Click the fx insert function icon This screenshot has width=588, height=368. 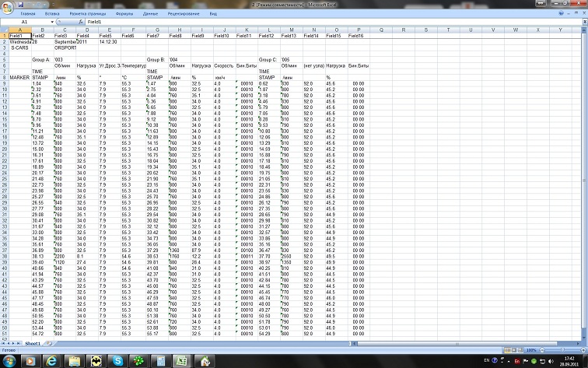(x=81, y=22)
